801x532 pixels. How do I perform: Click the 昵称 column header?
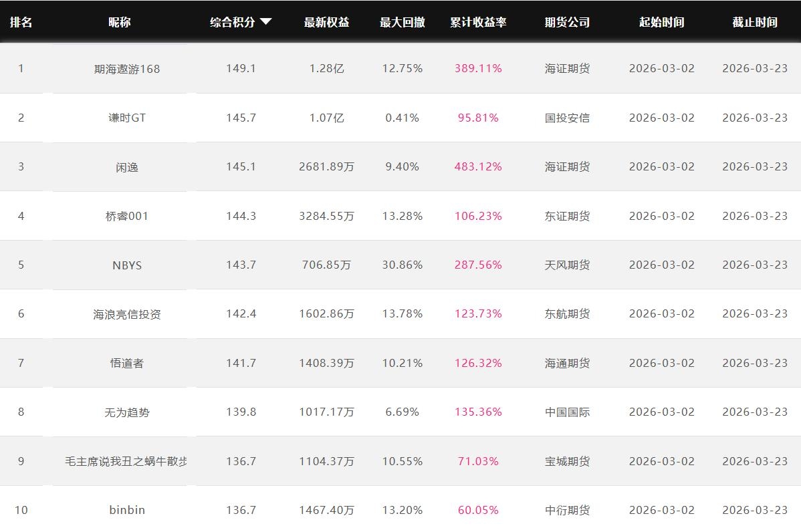pos(120,22)
